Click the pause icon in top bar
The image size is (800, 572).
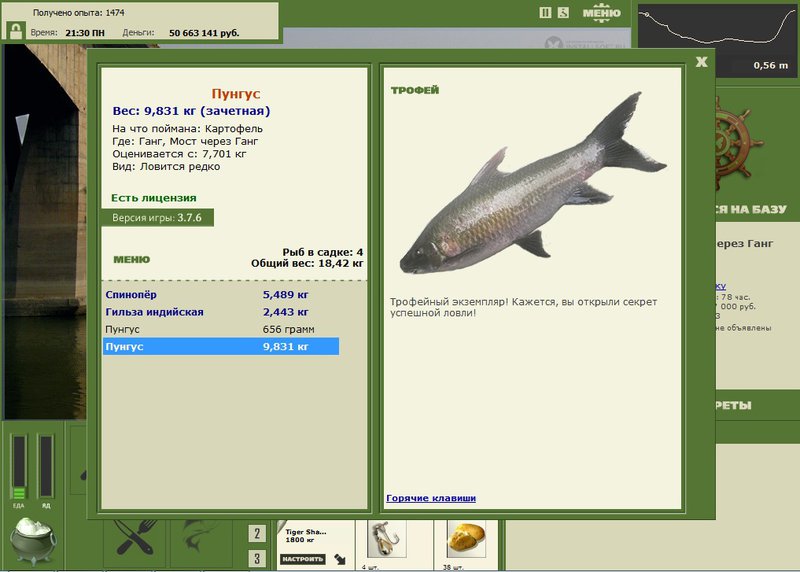[545, 13]
